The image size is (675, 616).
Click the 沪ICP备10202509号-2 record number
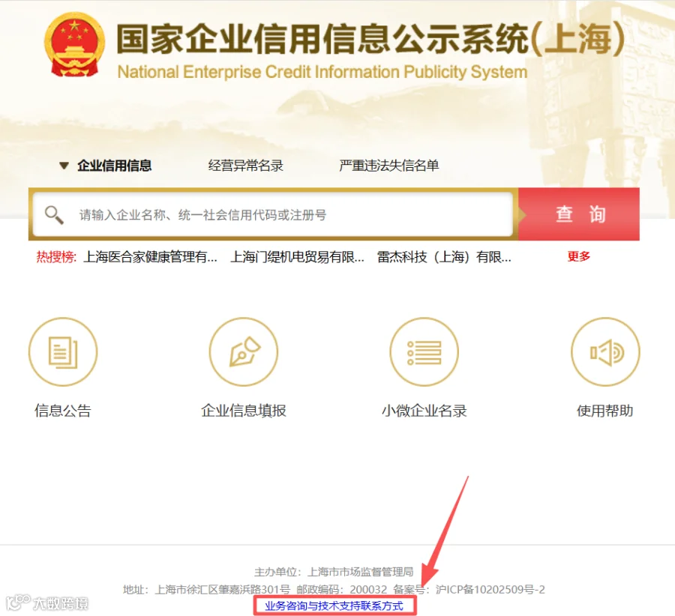[x=490, y=589]
